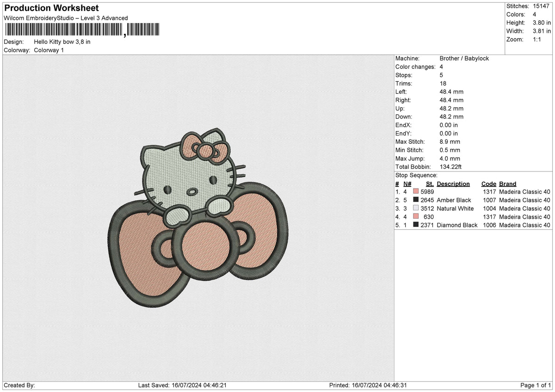
Task: Click stitch count 2645 in stop 2
Action: [427, 200]
